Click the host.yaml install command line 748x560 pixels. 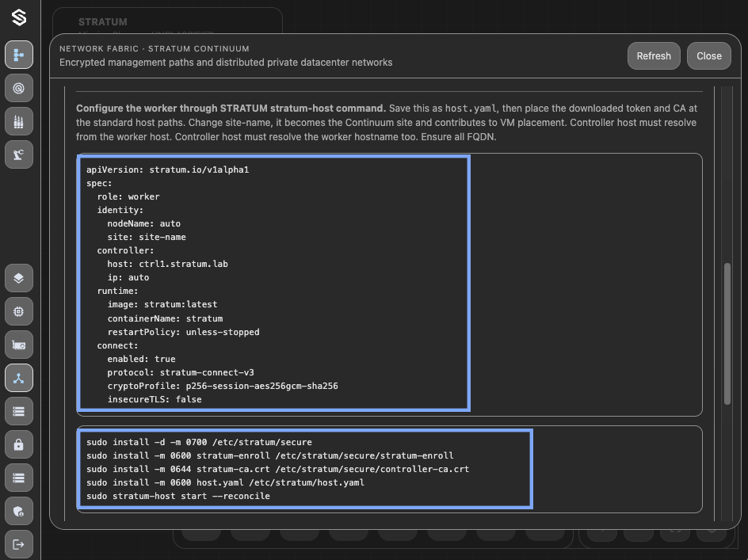225,482
